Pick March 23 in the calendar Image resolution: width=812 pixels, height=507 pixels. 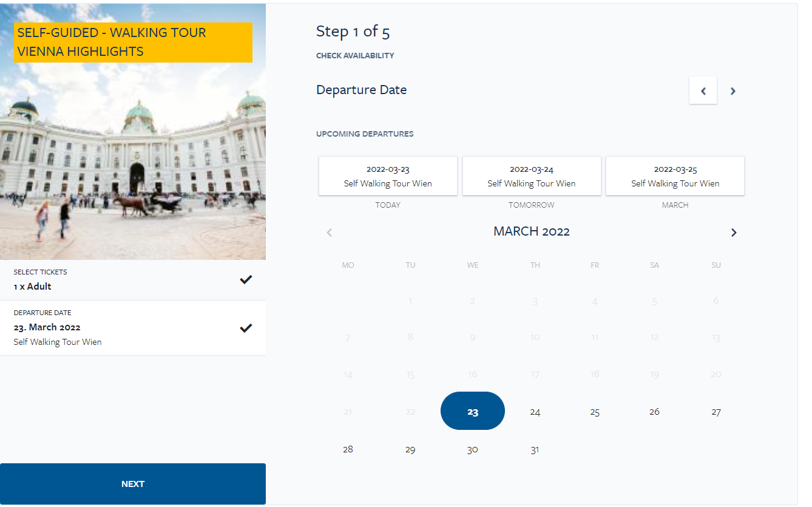[x=473, y=411]
